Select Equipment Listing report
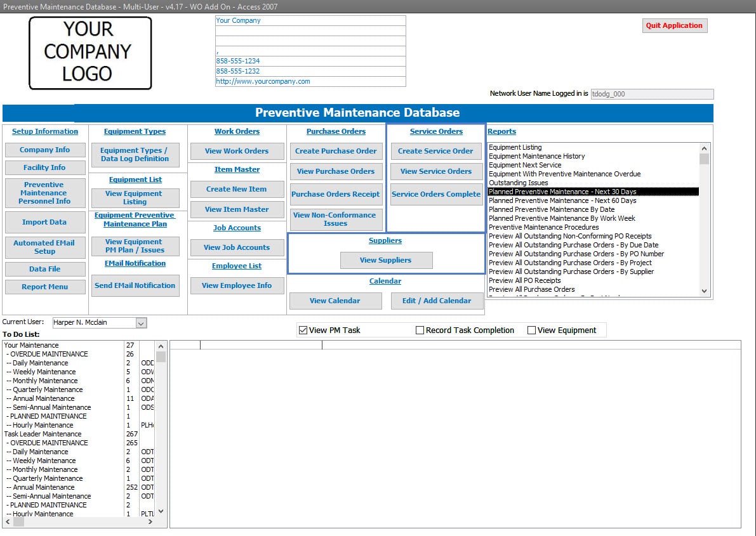This screenshot has width=756, height=536. coord(593,148)
